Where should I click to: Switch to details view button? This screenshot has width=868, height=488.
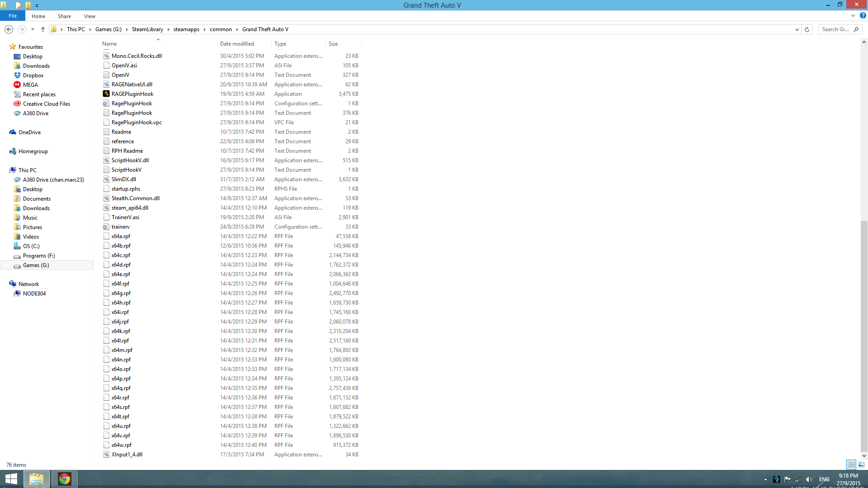pyautogui.click(x=851, y=465)
